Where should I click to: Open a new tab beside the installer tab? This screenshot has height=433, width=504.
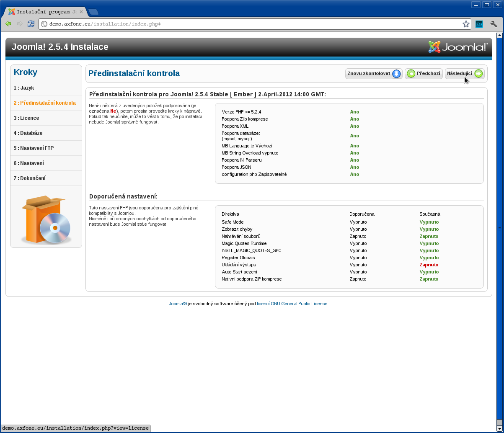93,12
